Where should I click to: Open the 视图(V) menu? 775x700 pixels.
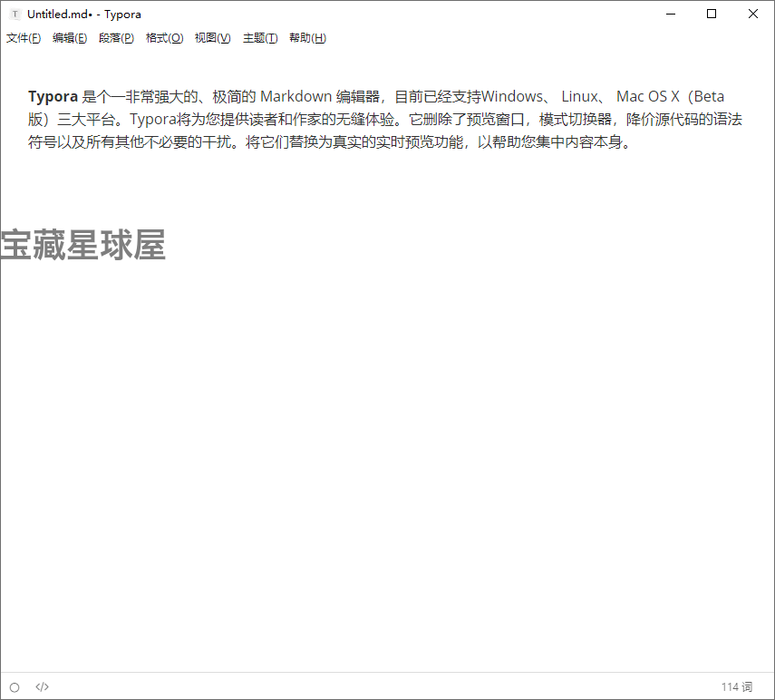pyautogui.click(x=212, y=38)
